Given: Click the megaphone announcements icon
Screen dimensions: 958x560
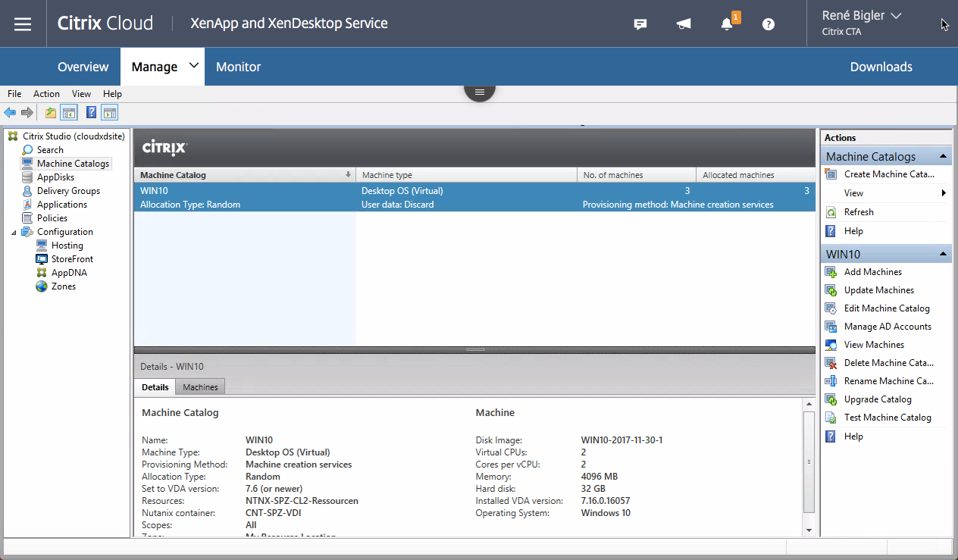Looking at the screenshot, I should [x=683, y=23].
